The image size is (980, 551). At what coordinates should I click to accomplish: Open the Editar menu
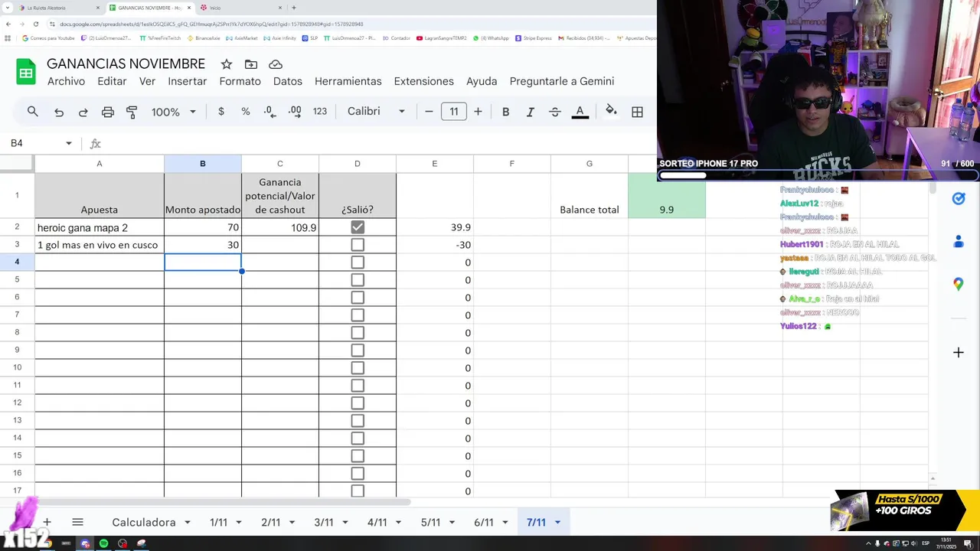112,81
